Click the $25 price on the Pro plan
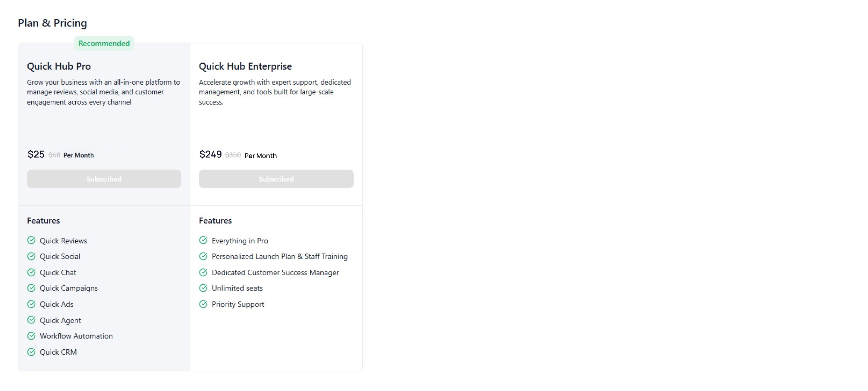 coord(36,154)
